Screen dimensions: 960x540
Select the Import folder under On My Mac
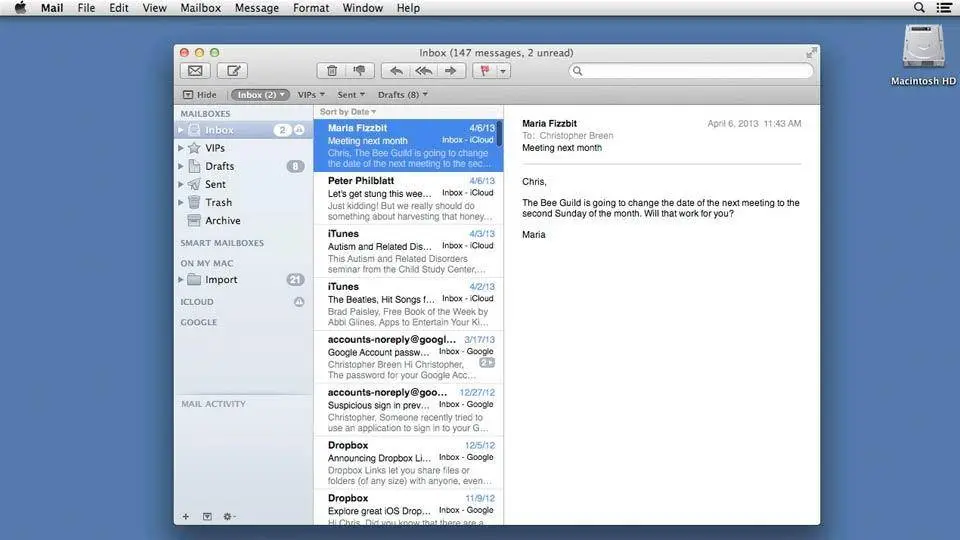[243, 280]
